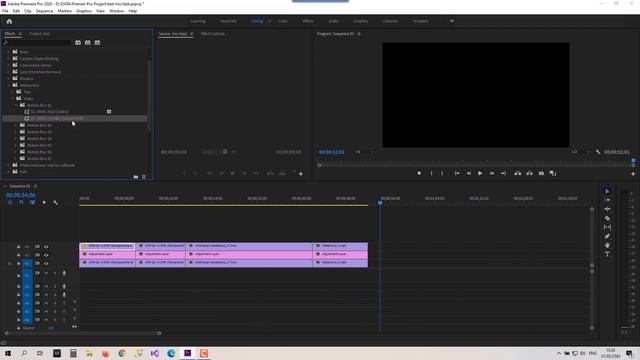The image size is (640, 360).
Task: Switch to the Color workspace
Action: click(x=282, y=21)
